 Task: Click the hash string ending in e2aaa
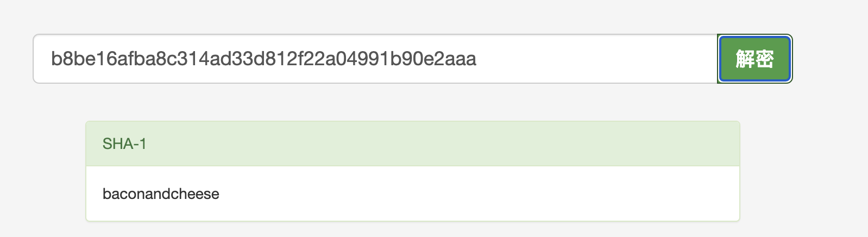pos(263,59)
